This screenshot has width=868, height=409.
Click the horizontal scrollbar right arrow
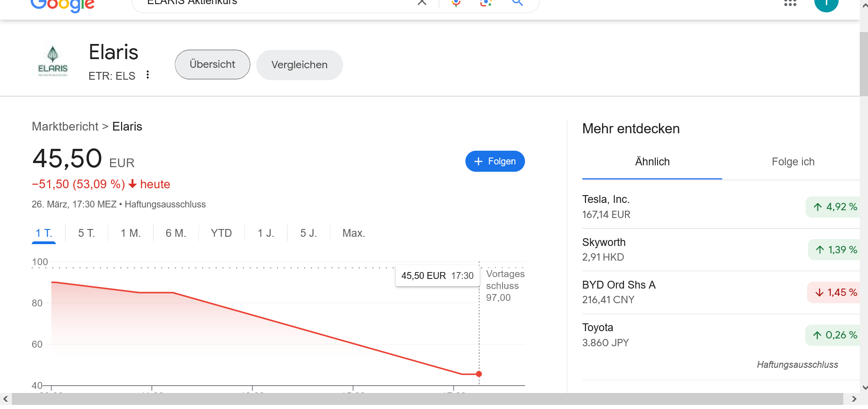point(853,399)
